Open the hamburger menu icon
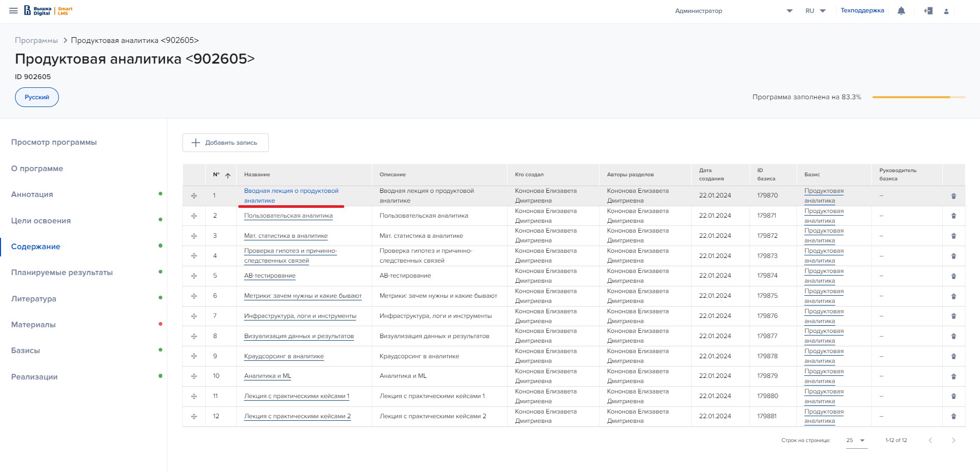The image size is (980, 472). coord(13,11)
